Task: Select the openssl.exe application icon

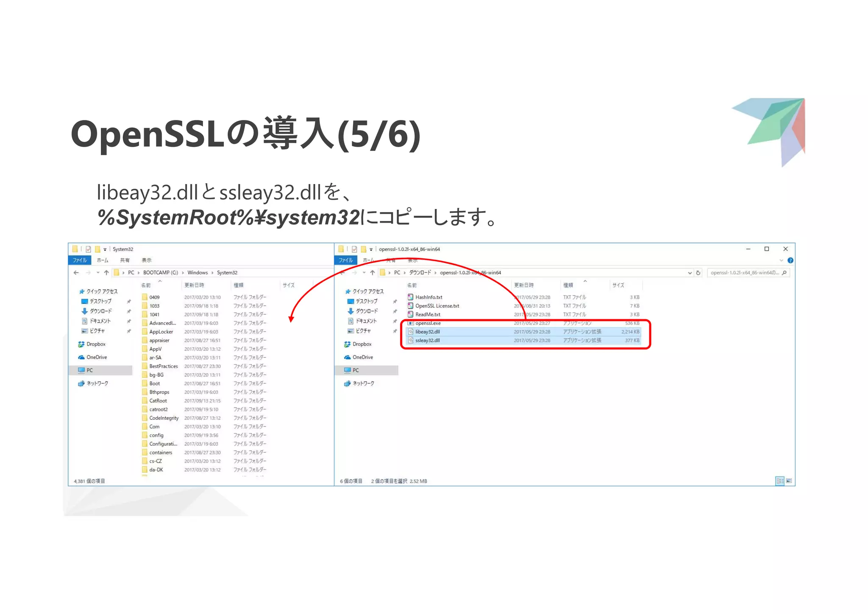Action: (x=410, y=323)
